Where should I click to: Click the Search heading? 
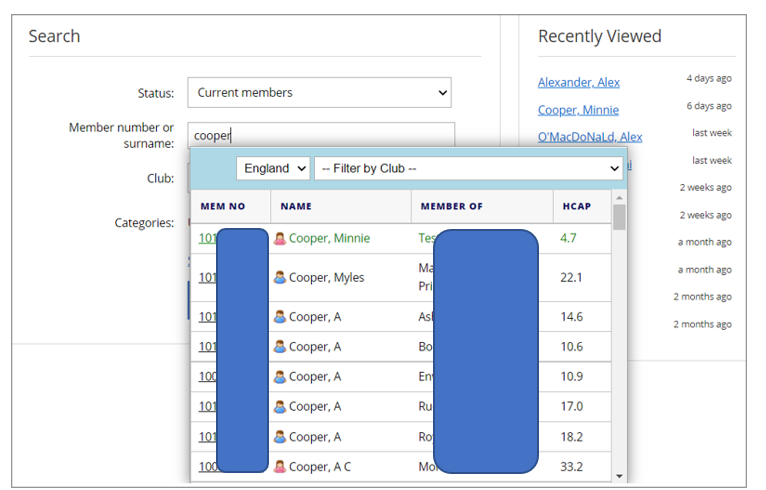(54, 36)
